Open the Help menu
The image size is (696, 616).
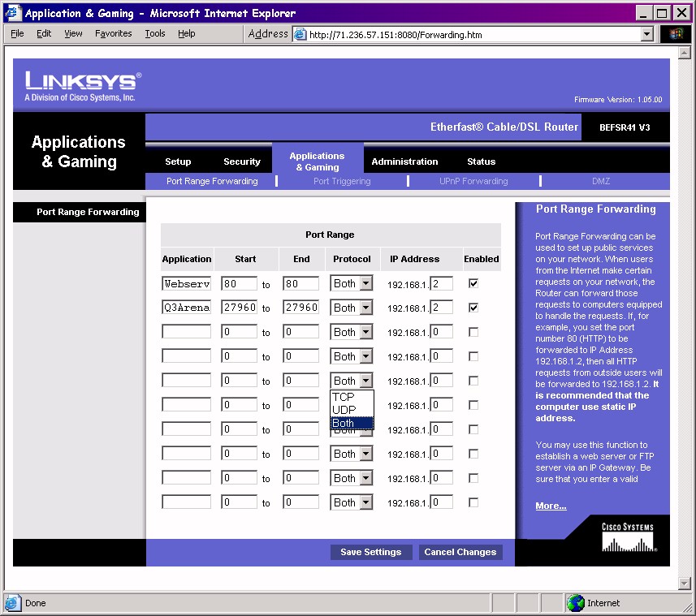[x=187, y=34]
